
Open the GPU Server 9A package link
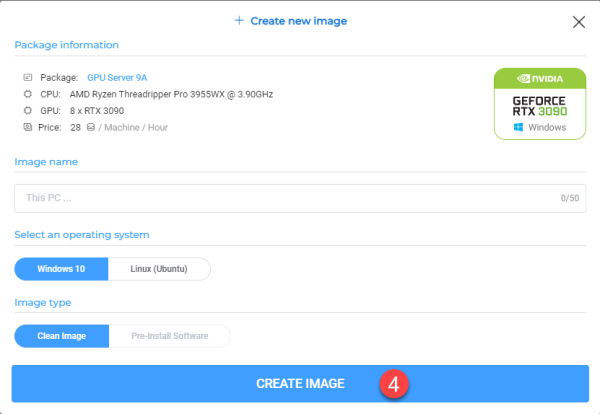[x=116, y=77]
